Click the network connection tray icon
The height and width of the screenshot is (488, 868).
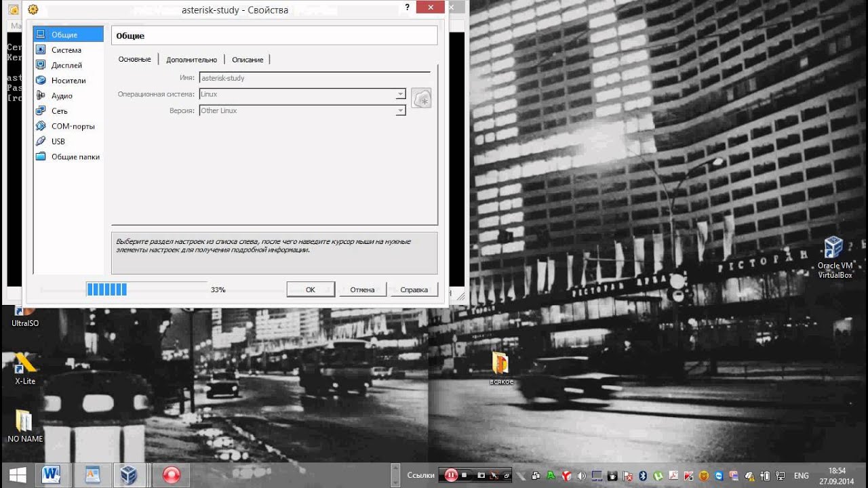(780, 476)
